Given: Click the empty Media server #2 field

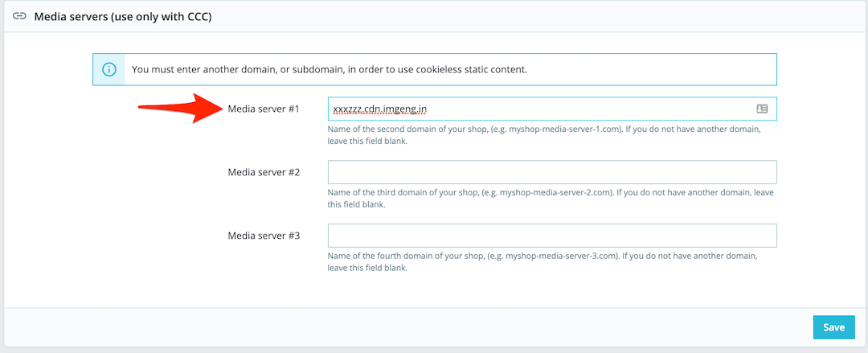Looking at the screenshot, I should pyautogui.click(x=552, y=172).
